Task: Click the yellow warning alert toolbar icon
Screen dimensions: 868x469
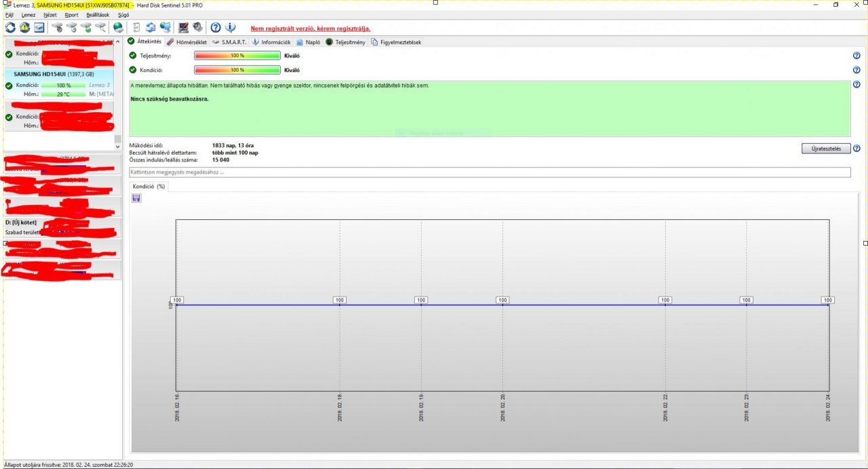Action: (x=24, y=28)
